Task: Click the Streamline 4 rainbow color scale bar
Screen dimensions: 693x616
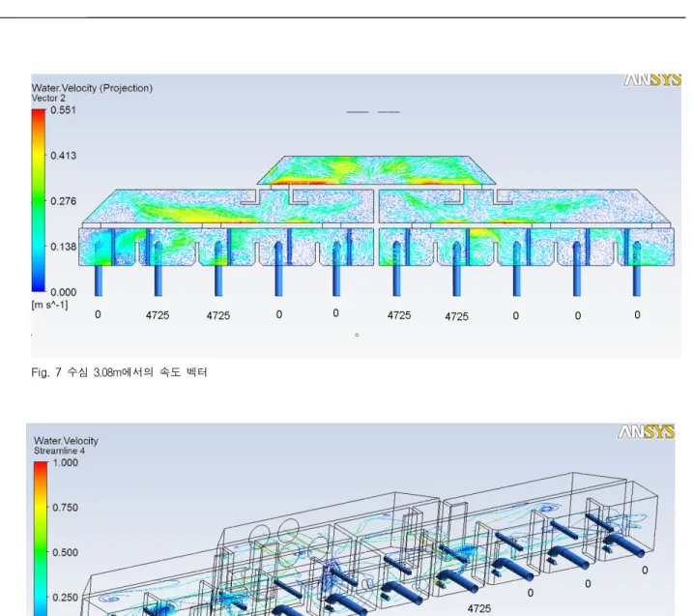Action: 41,539
